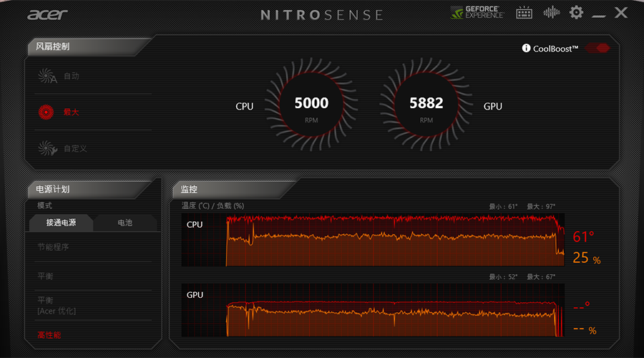Click the NITROSENSE title text
Viewport: 644px width, 358px height.
(x=322, y=15)
